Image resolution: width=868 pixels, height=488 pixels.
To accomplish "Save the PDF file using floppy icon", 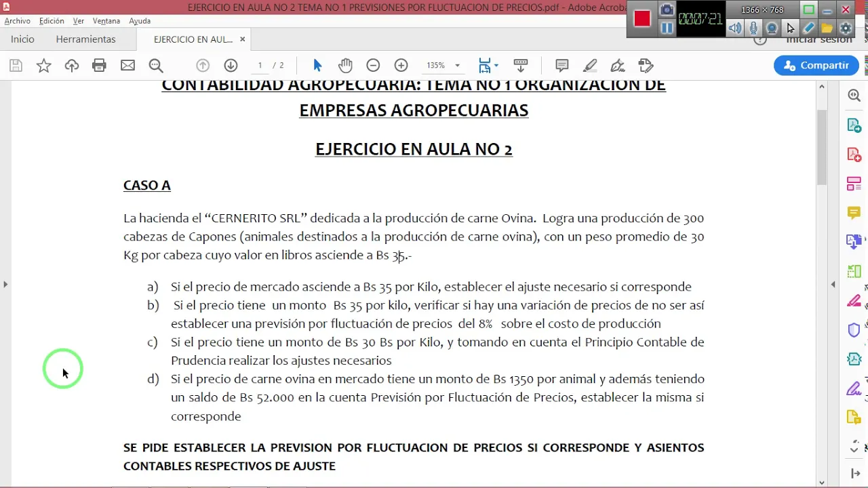I will coord(16,66).
